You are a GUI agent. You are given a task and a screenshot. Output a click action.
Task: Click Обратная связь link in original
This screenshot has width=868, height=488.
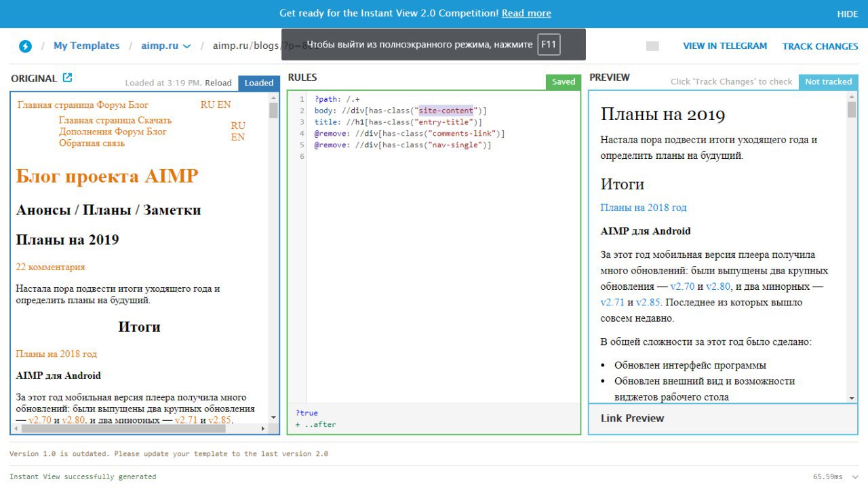click(92, 143)
